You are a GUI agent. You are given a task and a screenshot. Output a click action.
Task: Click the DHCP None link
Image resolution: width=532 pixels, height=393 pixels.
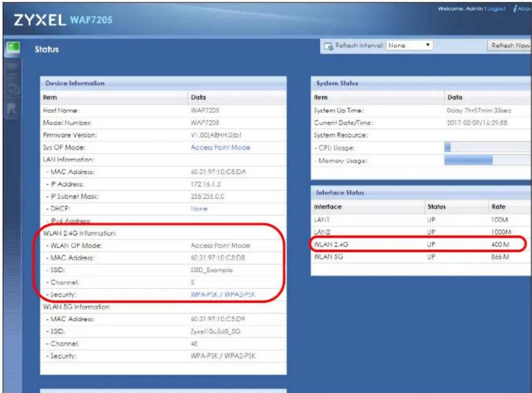pos(199,208)
